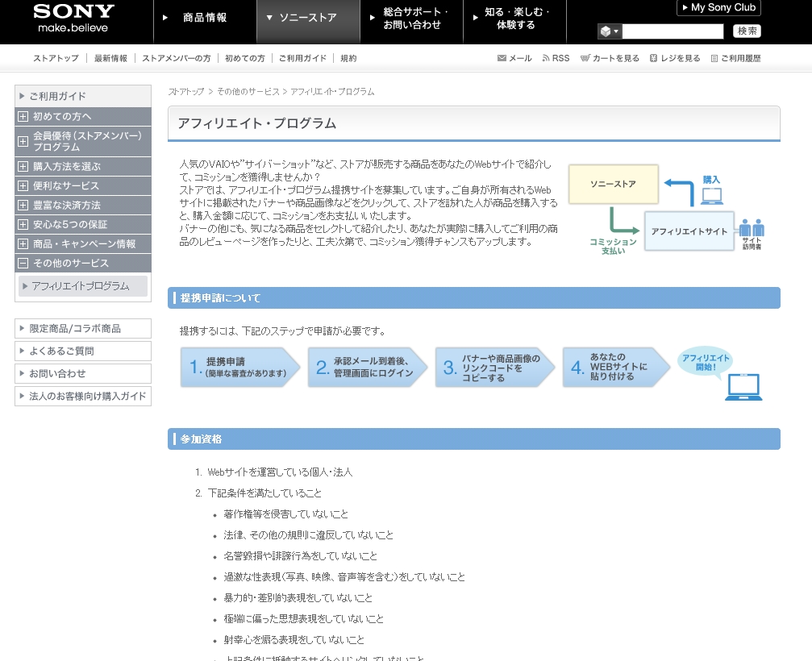Open よくあるご質問 sidebar link
The width and height of the screenshot is (812, 661).
83,351
